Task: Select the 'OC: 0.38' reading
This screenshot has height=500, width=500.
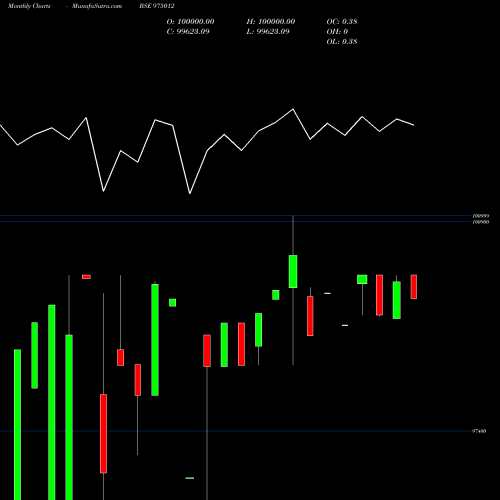Action: (x=342, y=22)
